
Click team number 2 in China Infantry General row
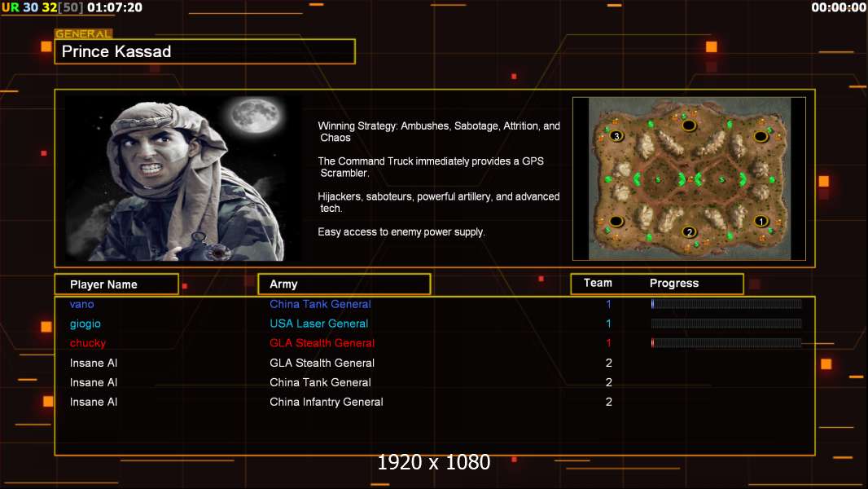click(608, 402)
